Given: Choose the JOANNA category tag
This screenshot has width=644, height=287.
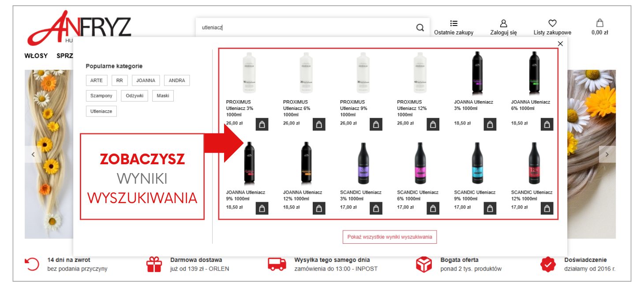Looking at the screenshot, I should [x=146, y=80].
